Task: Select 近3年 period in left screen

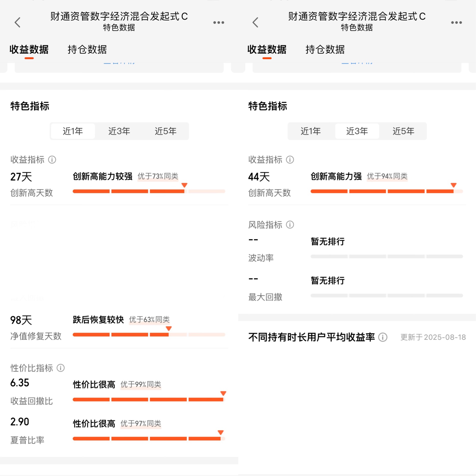Action: [x=119, y=131]
